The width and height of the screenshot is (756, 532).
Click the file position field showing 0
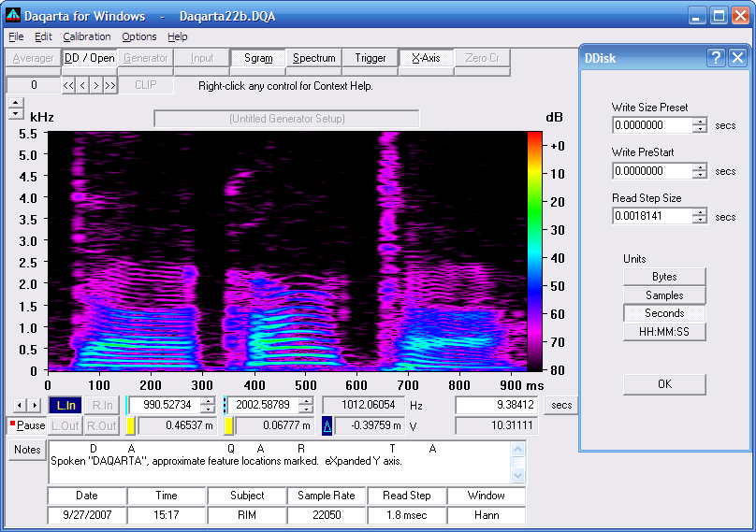click(34, 85)
